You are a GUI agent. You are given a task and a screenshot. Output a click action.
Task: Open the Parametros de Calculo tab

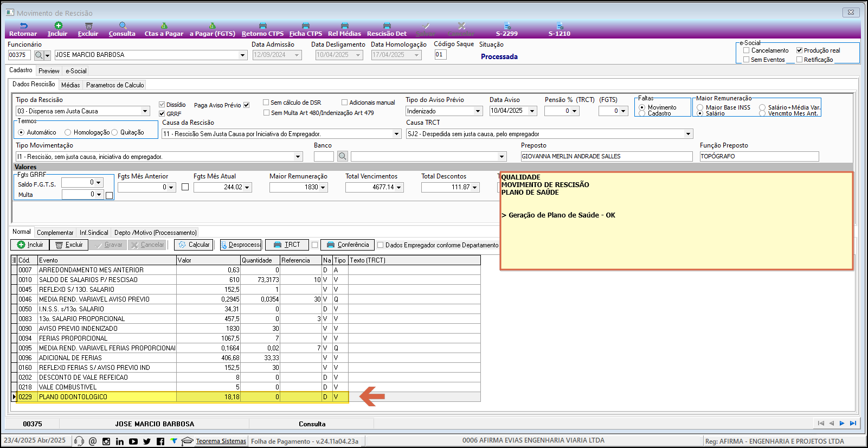coord(115,85)
